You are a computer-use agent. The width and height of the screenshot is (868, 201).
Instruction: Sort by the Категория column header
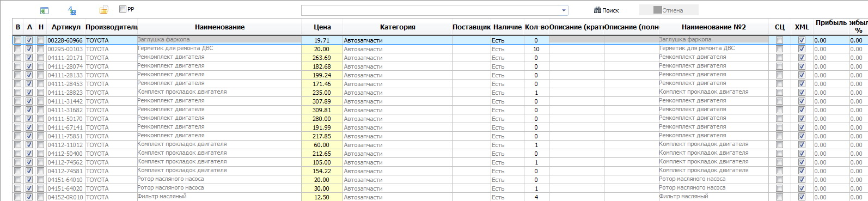(398, 27)
